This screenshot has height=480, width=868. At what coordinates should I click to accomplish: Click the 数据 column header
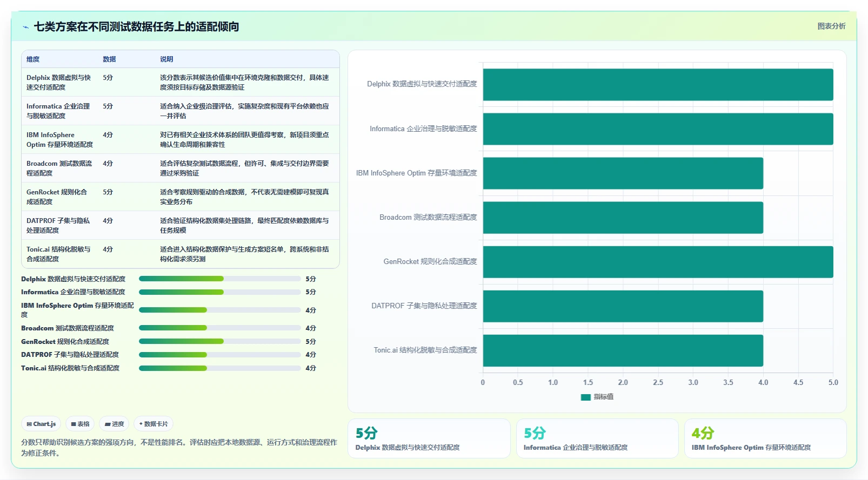point(110,59)
